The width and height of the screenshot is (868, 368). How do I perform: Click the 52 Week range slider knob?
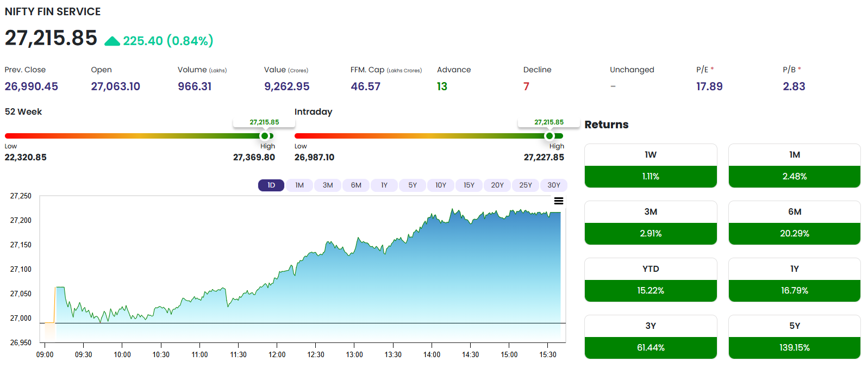point(265,136)
